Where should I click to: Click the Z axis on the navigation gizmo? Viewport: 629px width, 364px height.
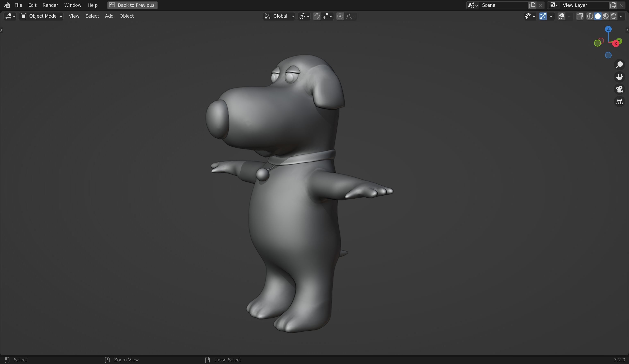click(608, 29)
